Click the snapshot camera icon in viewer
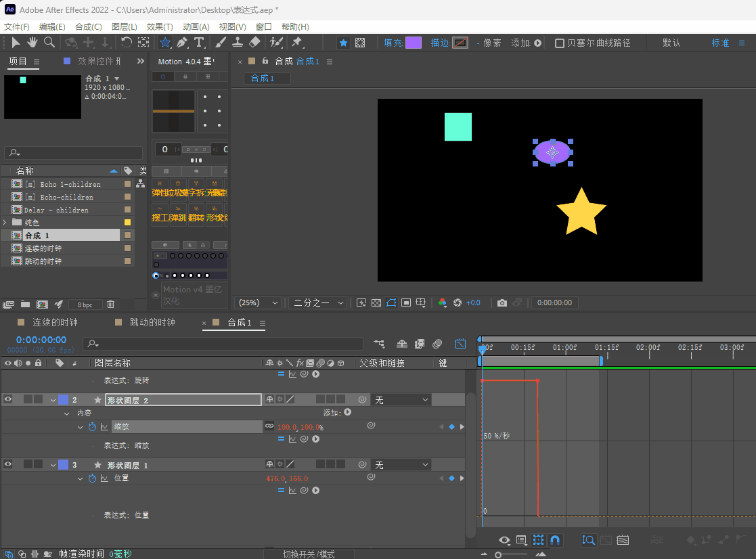This screenshot has height=559, width=756. [x=502, y=303]
